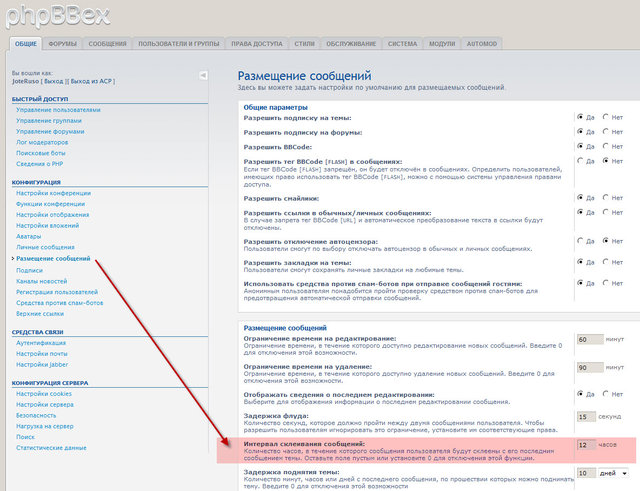Viewport: 640px width, 491px height.
Task: Open Управление форумами link
Action: tap(50, 131)
